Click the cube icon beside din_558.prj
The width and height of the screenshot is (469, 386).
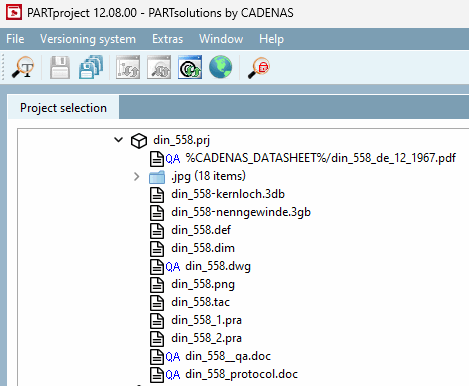[x=139, y=141]
